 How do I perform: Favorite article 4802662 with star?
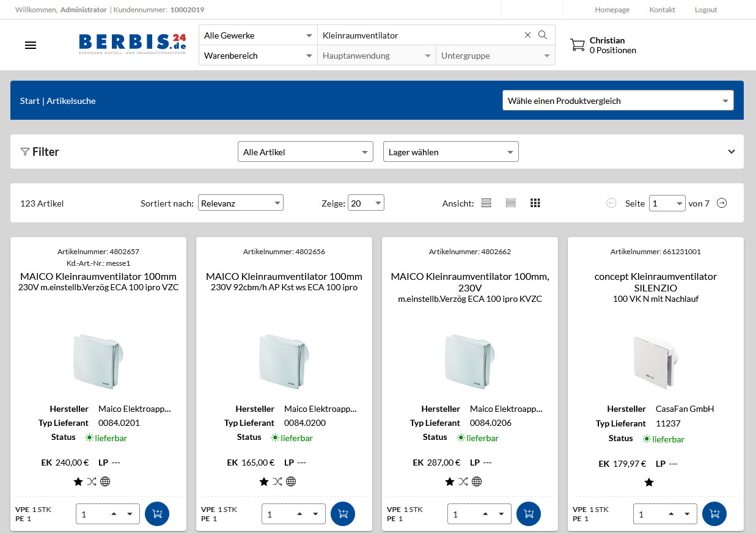tap(450, 481)
